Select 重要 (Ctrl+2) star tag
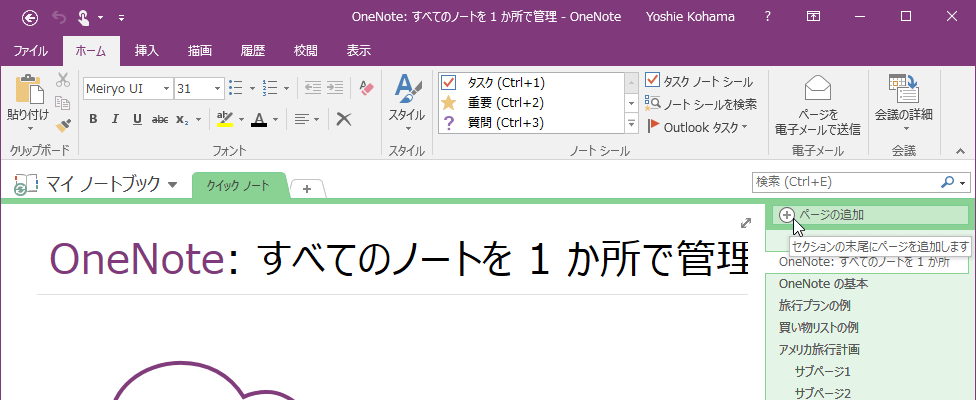Screen dimensions: 976x400 (530, 103)
